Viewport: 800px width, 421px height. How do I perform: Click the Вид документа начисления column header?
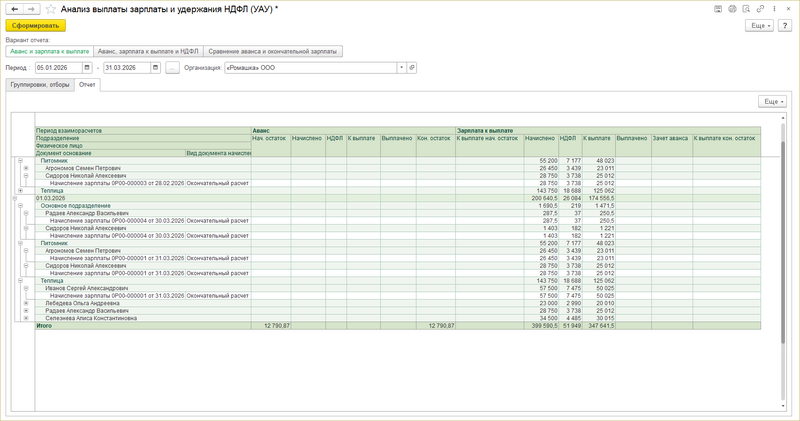[218, 153]
